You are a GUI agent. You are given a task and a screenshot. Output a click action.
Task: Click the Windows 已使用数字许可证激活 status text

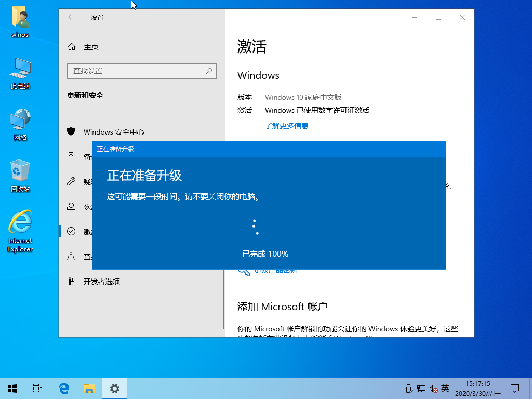[317, 110]
